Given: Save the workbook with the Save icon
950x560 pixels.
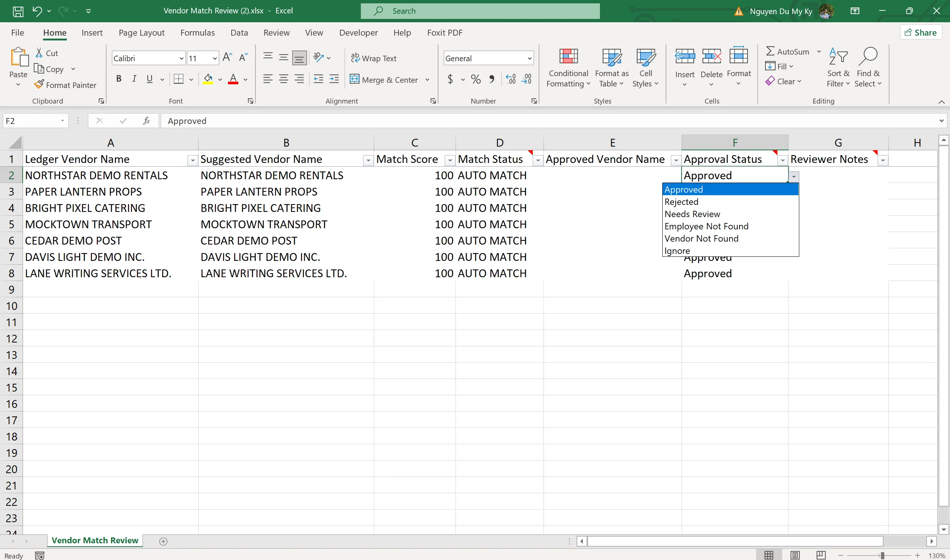Looking at the screenshot, I should [18, 12].
